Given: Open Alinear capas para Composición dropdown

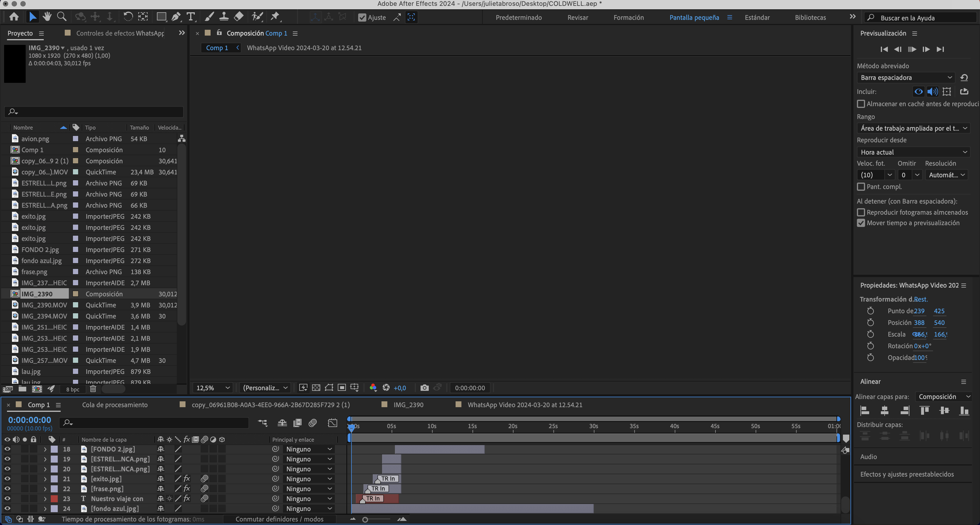Looking at the screenshot, I should point(944,397).
